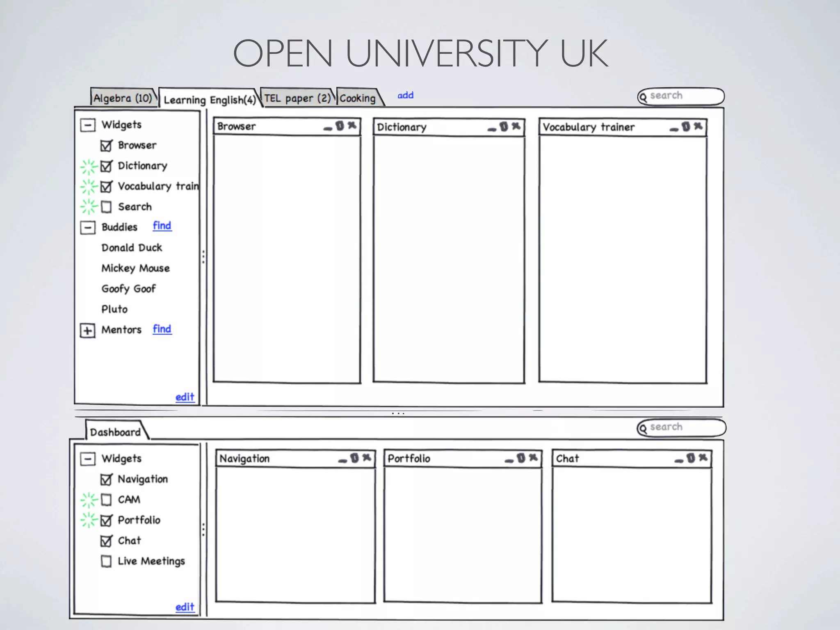Click the magnifier icon in top search box
This screenshot has height=630, width=840.
pos(643,97)
